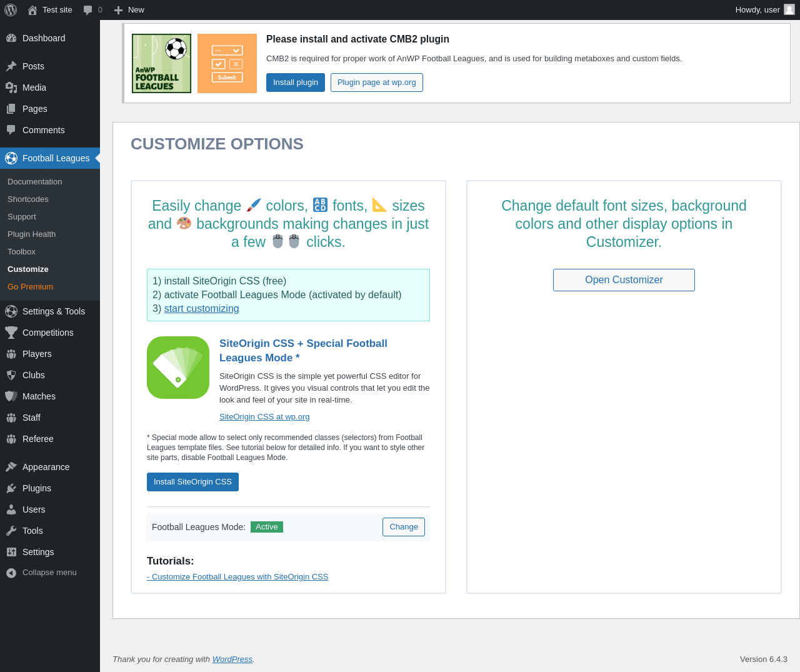Viewport: 800px width, 672px height.
Task: Click the Football Leagues soccer ball icon
Action: tap(11, 158)
